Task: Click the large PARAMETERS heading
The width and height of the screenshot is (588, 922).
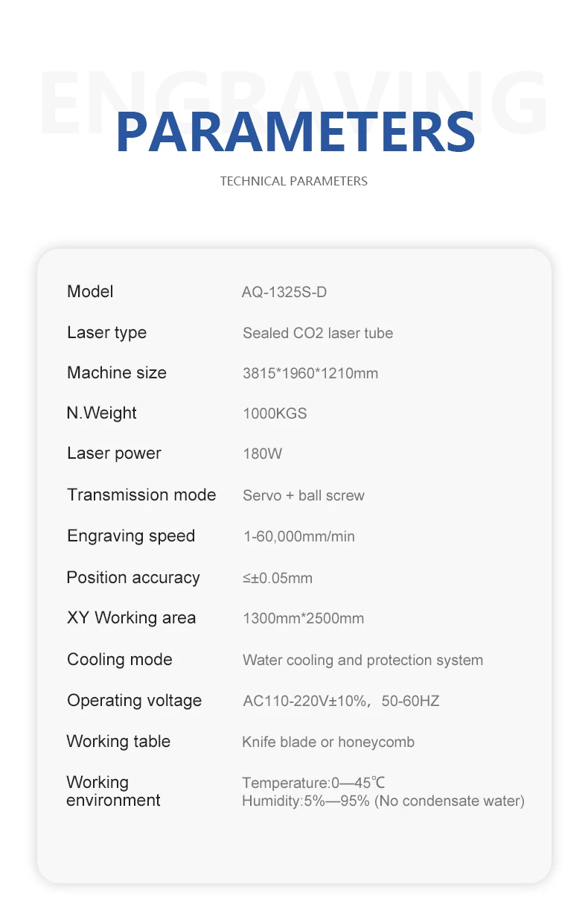Action: (x=295, y=132)
